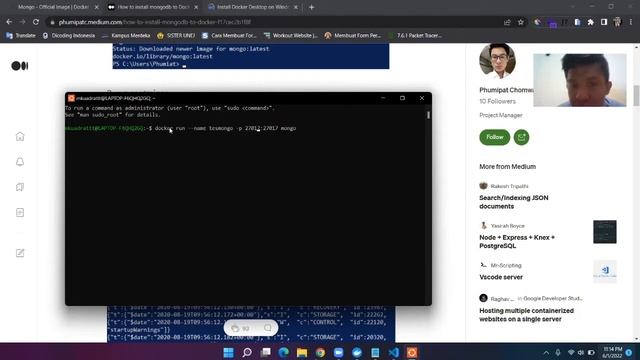Image resolution: width=640 pixels, height=360 pixels.
Task: Open the Chrome three-dot menu
Action: pyautogui.click(x=631, y=22)
